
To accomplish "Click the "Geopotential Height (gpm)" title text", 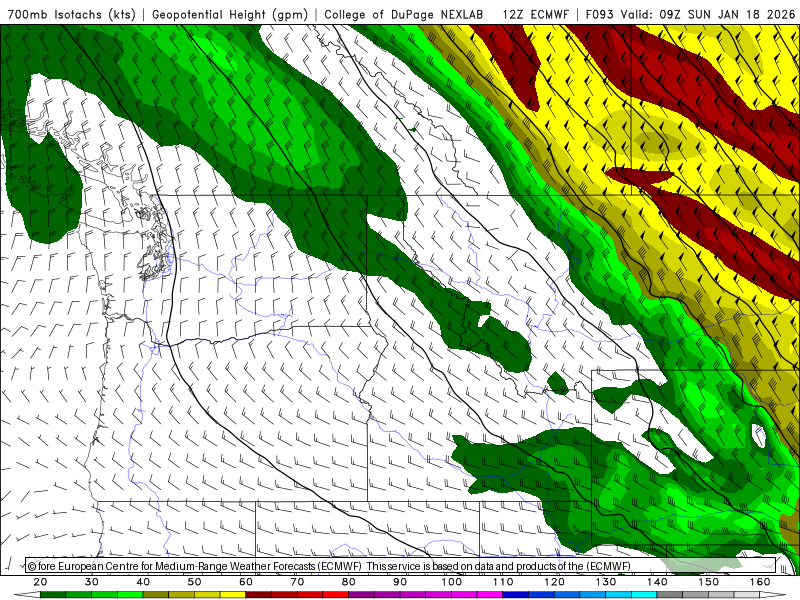I will pyautogui.click(x=230, y=15).
